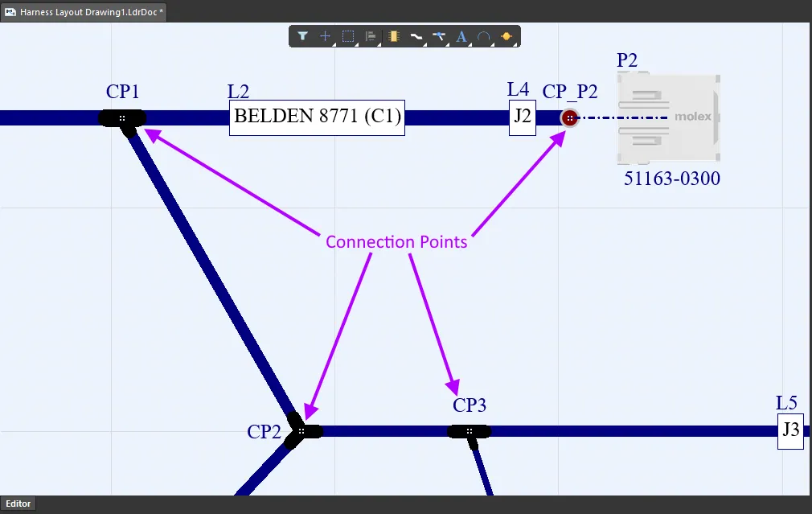Image resolution: width=812 pixels, height=514 pixels.
Task: Select the J2 label box
Action: click(x=522, y=117)
